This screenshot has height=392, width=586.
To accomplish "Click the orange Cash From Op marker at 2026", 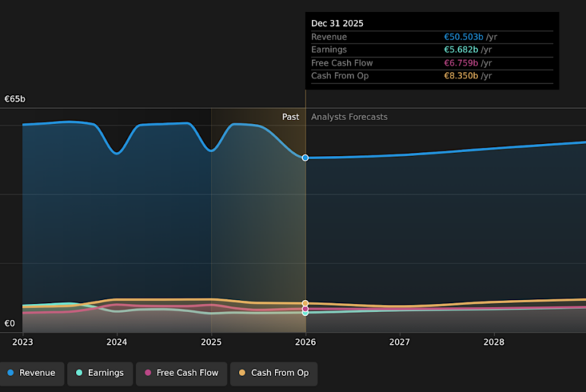I will [x=305, y=303].
